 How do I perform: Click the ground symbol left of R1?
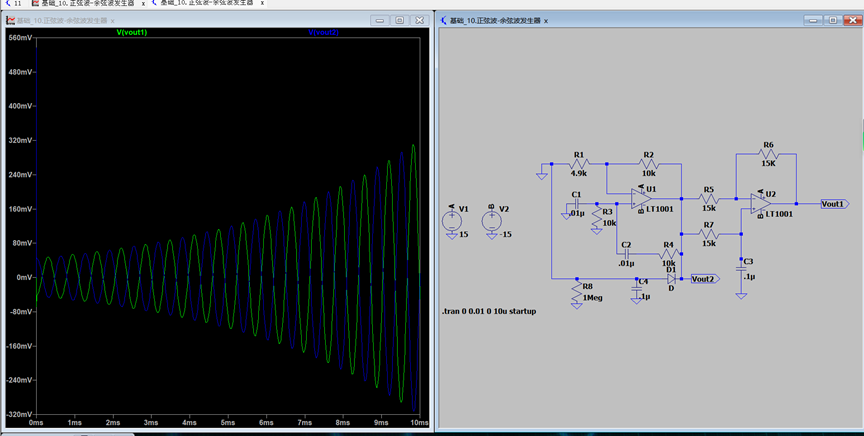point(542,176)
